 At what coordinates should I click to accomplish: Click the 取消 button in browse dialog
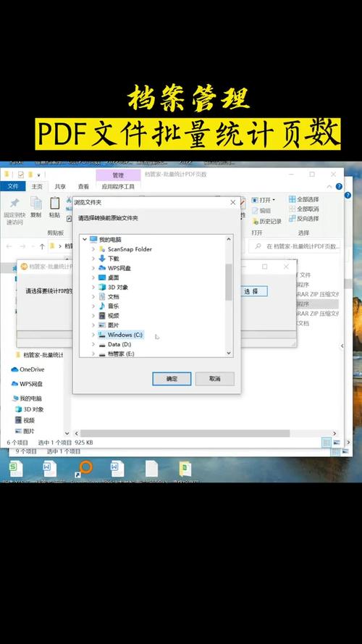tap(214, 379)
